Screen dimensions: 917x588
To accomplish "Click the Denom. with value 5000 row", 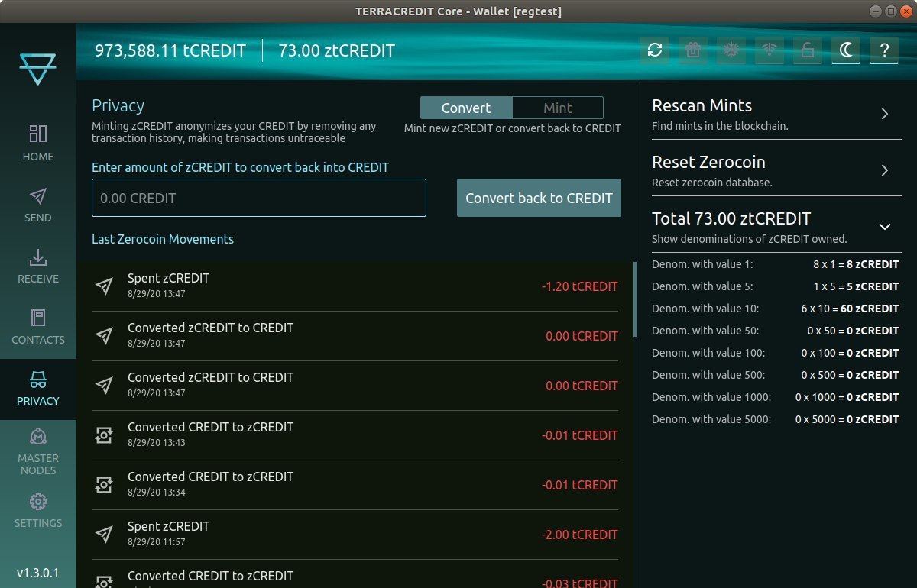I will 775,419.
